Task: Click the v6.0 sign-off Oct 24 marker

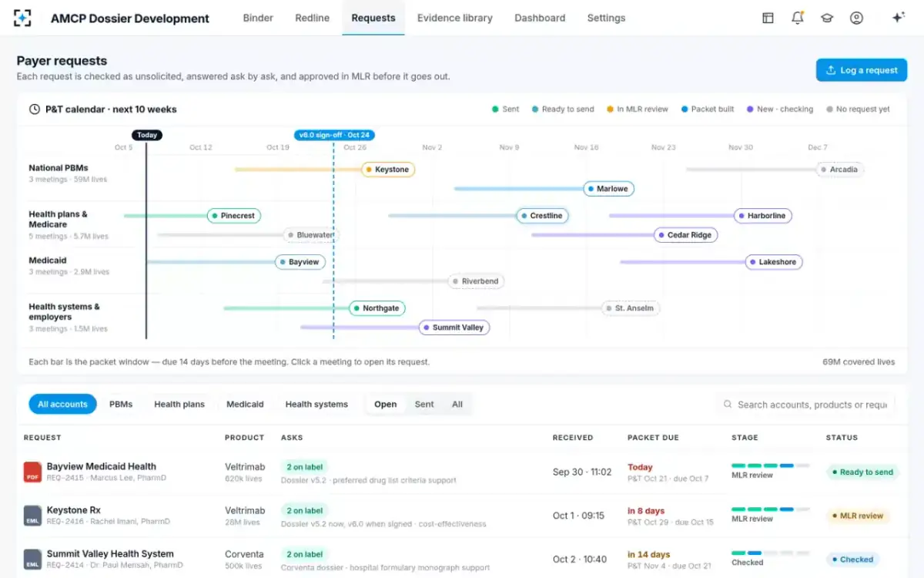Action: (334, 135)
